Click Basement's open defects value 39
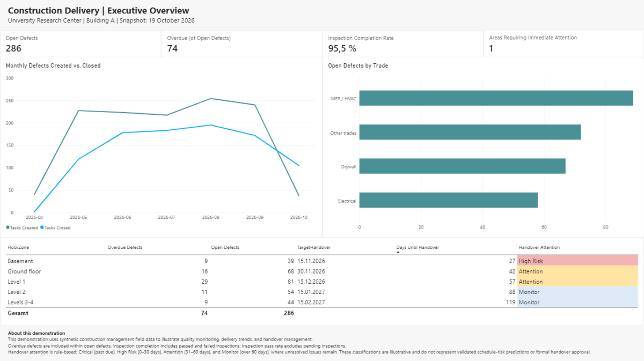 point(290,261)
